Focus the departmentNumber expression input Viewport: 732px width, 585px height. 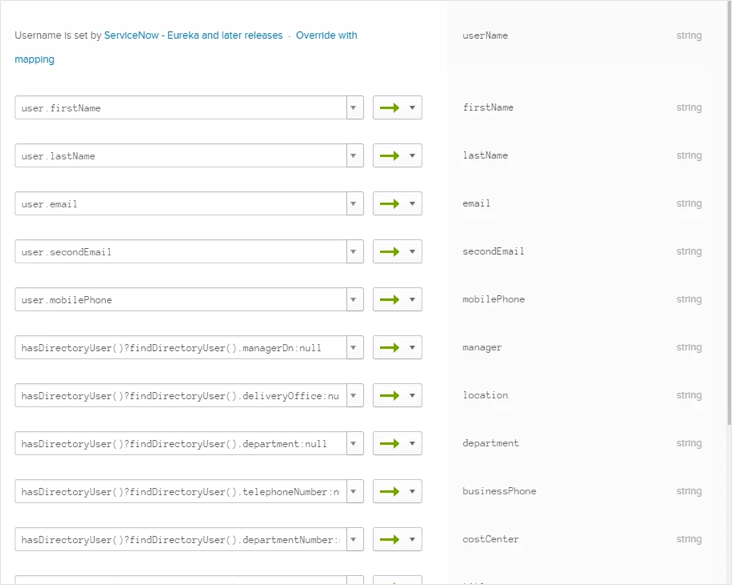[180, 540]
